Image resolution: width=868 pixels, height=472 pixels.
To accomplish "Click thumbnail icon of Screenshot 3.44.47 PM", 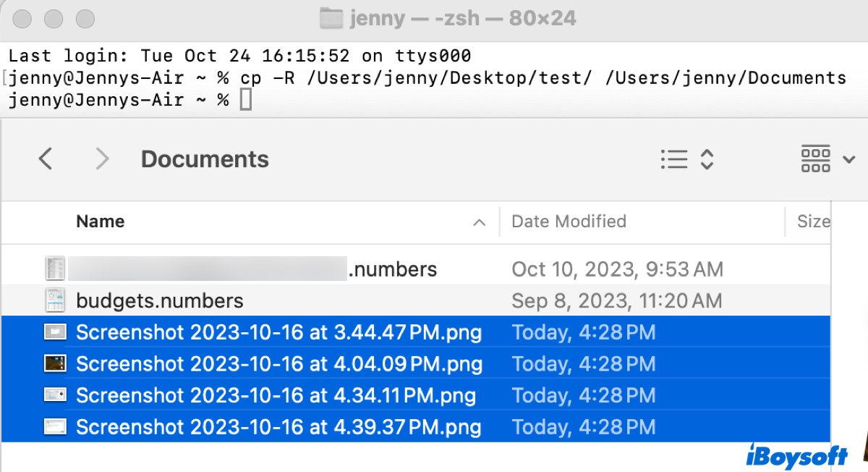I will 55,332.
